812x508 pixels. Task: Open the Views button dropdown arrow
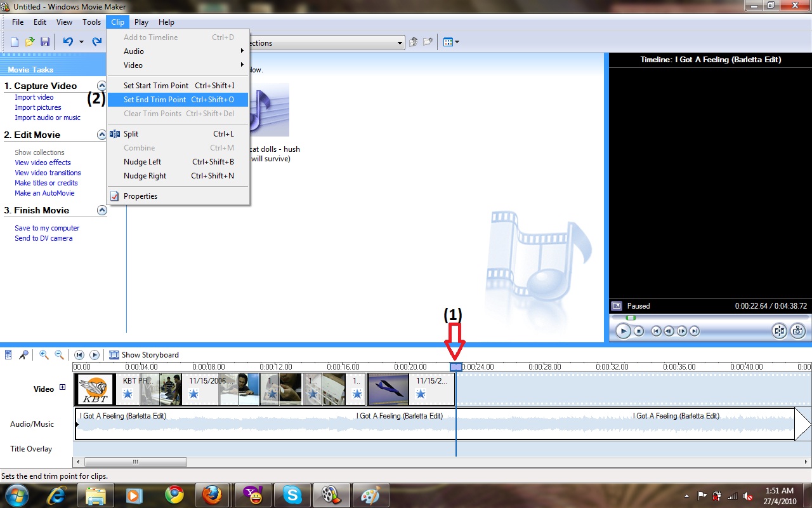point(457,43)
